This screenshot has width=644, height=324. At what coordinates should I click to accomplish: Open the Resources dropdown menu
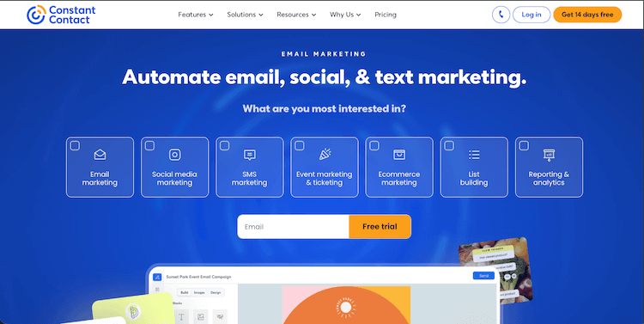(x=296, y=15)
